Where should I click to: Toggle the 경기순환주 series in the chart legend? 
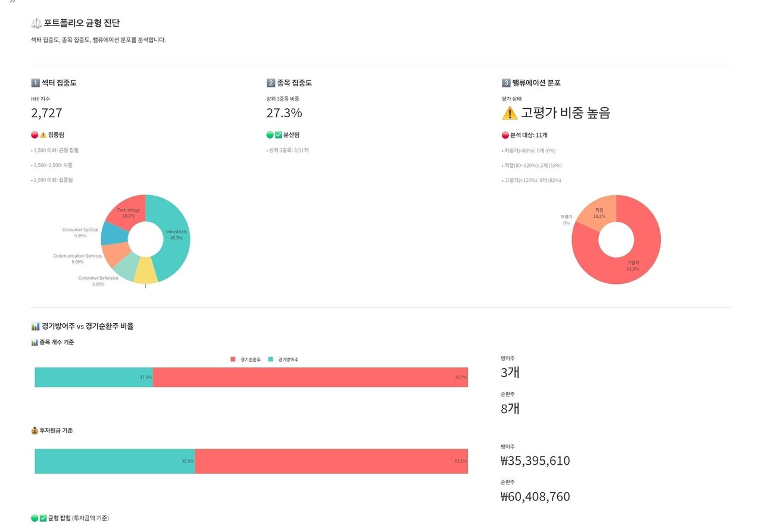point(245,359)
